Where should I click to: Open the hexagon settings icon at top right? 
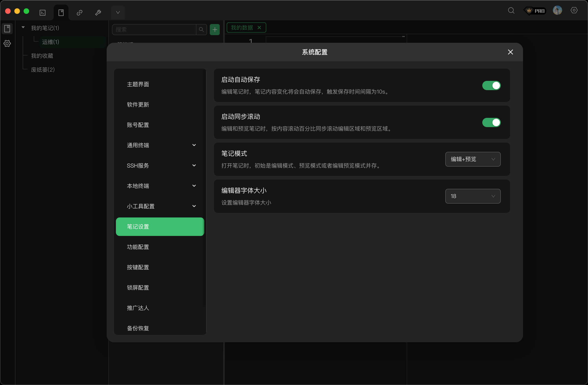574,10
